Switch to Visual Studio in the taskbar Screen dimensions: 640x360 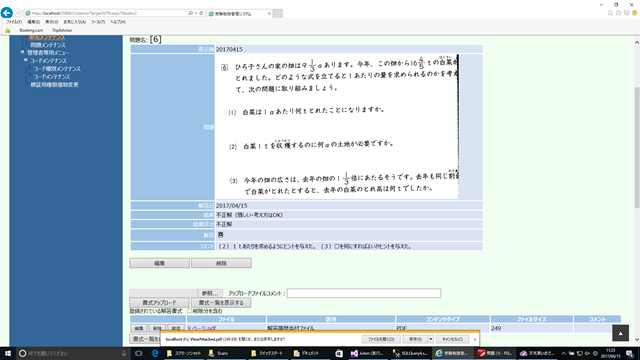pos(367,353)
